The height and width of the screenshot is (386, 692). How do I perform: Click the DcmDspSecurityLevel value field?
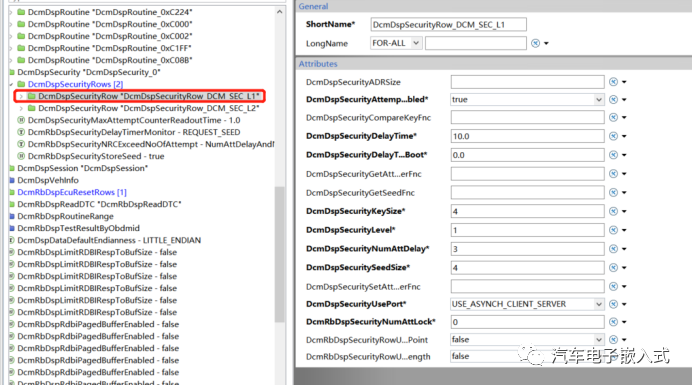tap(527, 230)
